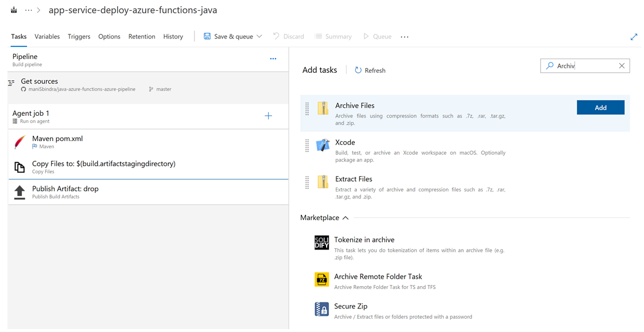Select the Maven pom.xml task
This screenshot has height=332, width=644.
[148, 142]
